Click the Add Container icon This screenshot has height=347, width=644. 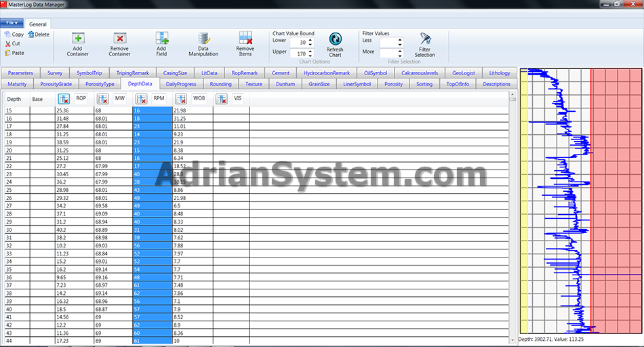78,38
